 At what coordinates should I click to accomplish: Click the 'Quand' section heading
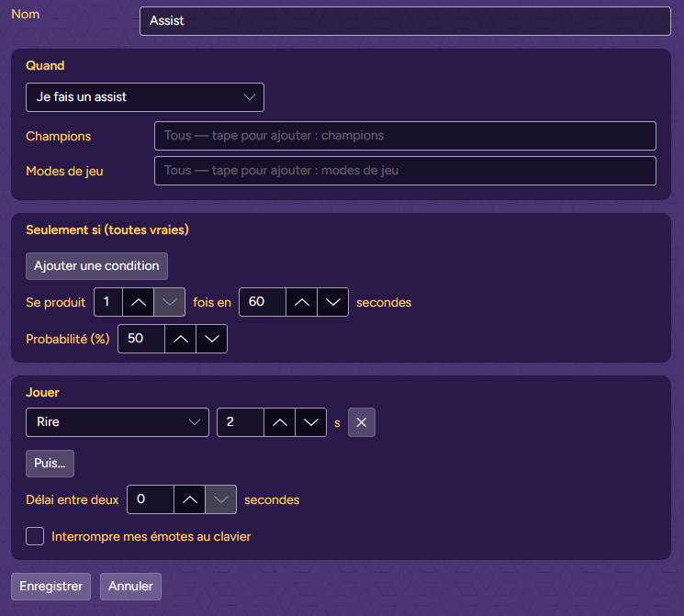point(45,66)
